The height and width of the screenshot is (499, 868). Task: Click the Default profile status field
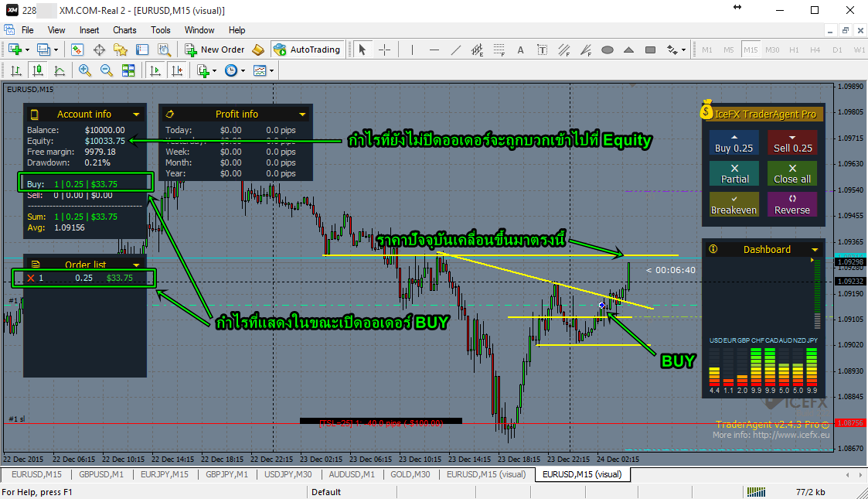(326, 492)
